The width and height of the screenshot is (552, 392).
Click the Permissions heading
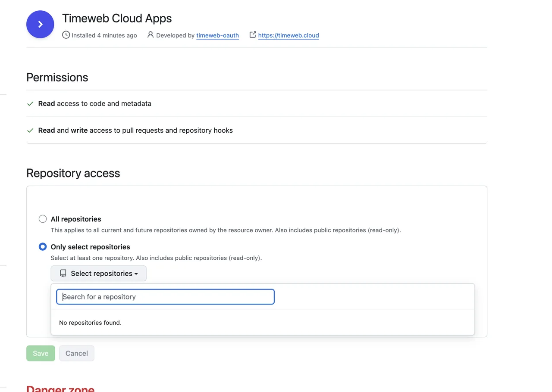coord(57,78)
